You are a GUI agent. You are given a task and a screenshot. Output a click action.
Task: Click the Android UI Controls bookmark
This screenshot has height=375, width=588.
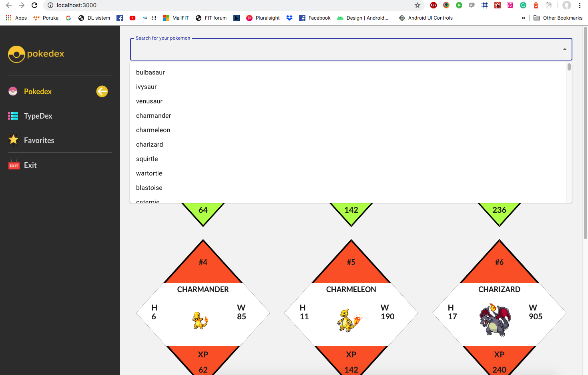[429, 18]
